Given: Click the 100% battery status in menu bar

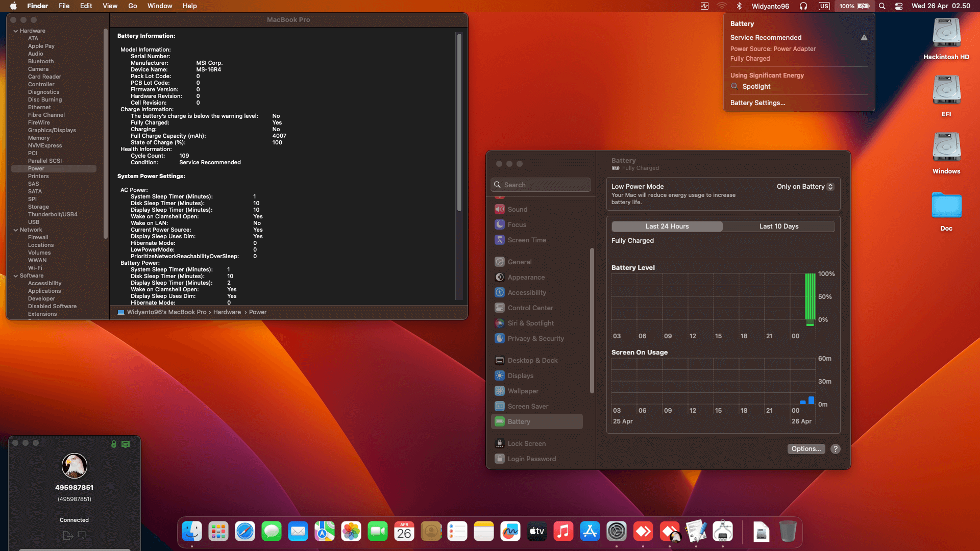Looking at the screenshot, I should [x=854, y=6].
